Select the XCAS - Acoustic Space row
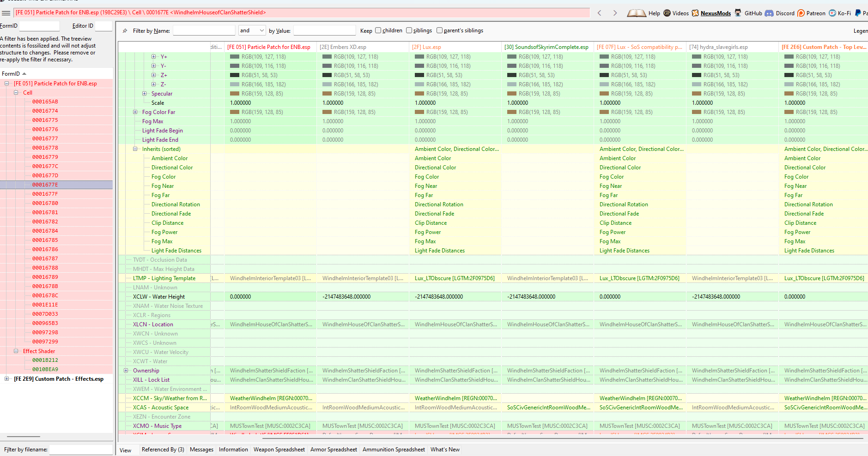Screen dimensions: 868x456 tap(164, 408)
